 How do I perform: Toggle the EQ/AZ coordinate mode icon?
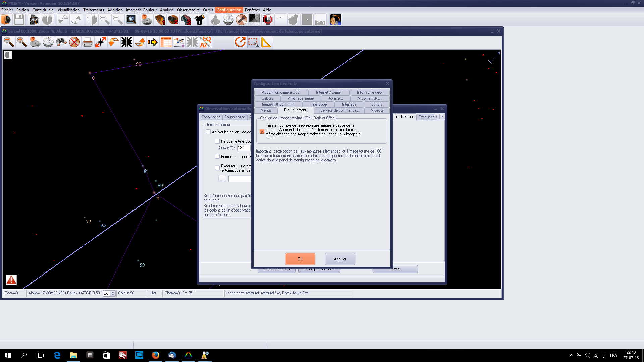[x=205, y=42]
